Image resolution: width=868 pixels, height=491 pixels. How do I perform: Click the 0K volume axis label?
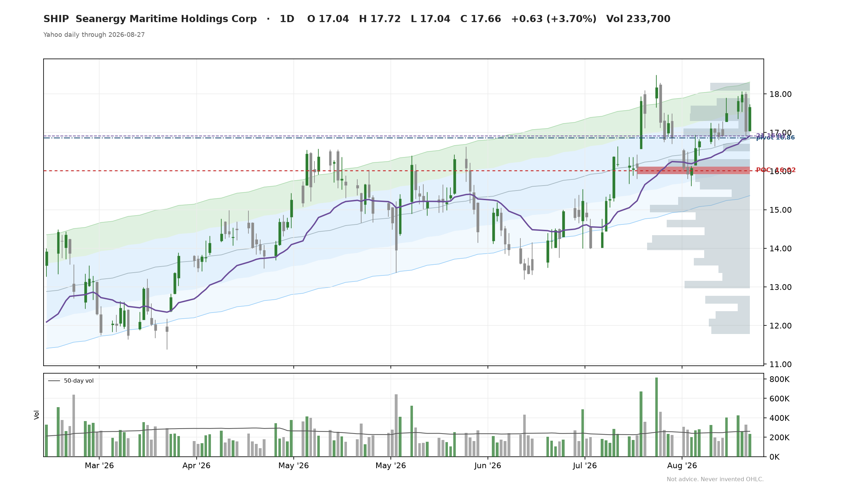[x=774, y=457]
